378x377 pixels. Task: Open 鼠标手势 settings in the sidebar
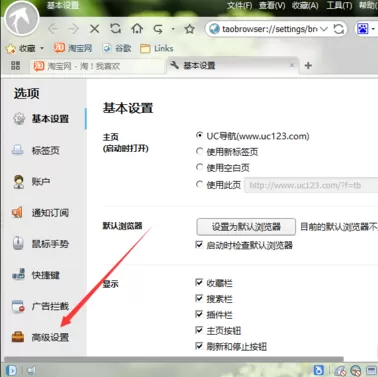(x=41, y=244)
